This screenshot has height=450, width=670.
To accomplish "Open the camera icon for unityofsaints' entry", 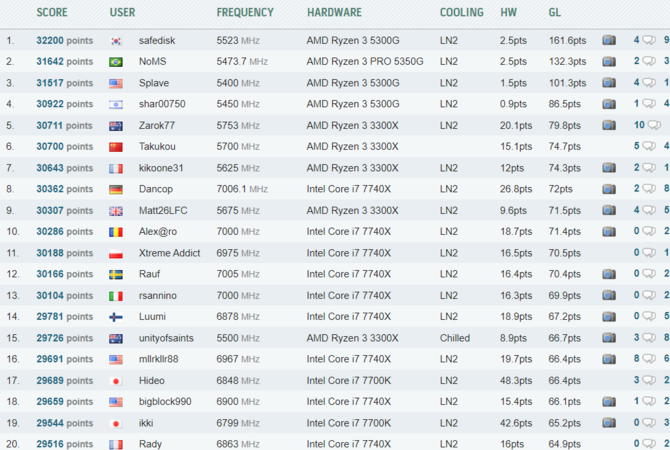I will point(609,338).
